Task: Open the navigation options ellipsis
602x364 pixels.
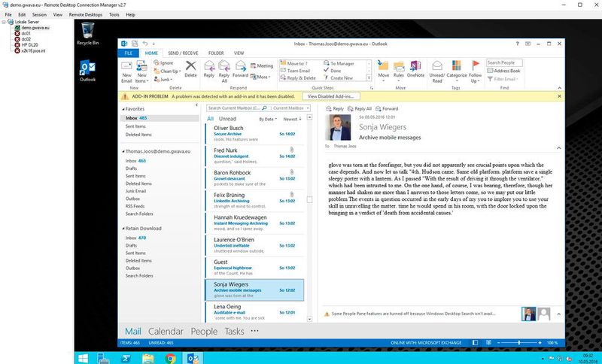Action: (x=254, y=331)
